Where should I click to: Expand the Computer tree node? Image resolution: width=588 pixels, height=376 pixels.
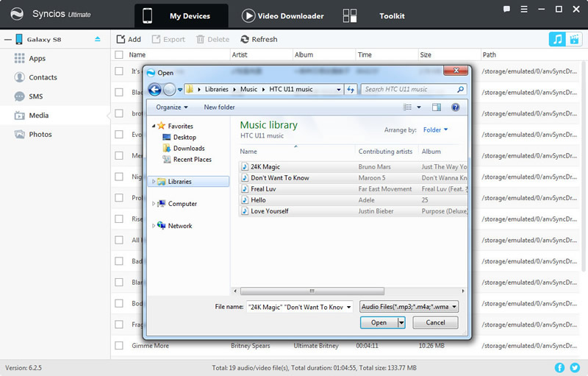(154, 204)
